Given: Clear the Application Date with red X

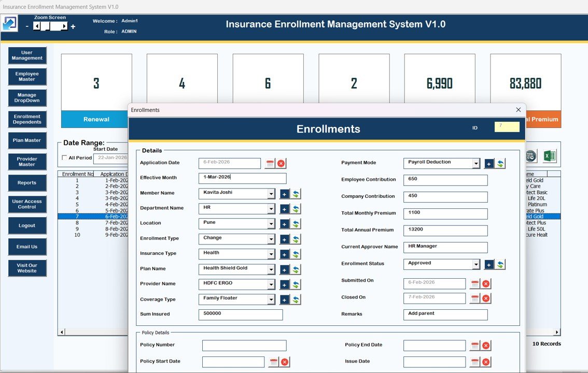Looking at the screenshot, I should 281,164.
